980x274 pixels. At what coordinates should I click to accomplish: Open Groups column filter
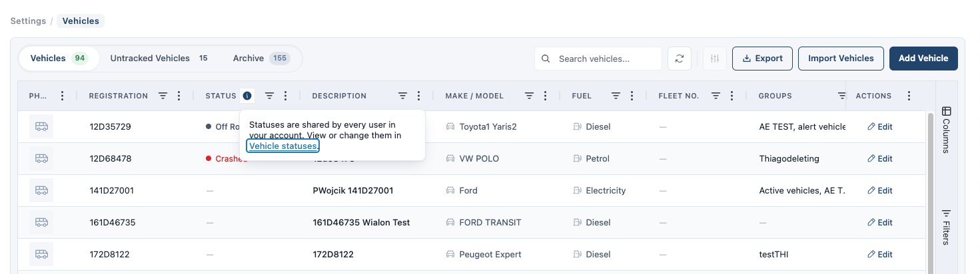click(x=841, y=96)
